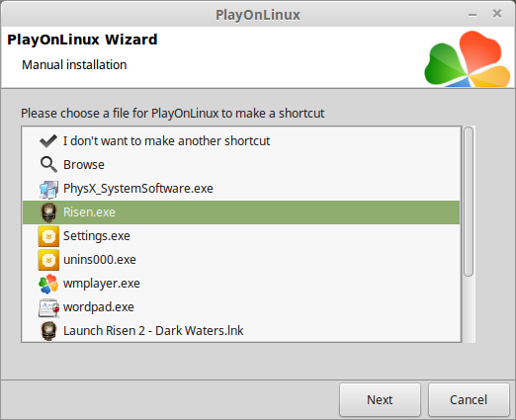Select unins000.exe in the list

[x=100, y=260]
